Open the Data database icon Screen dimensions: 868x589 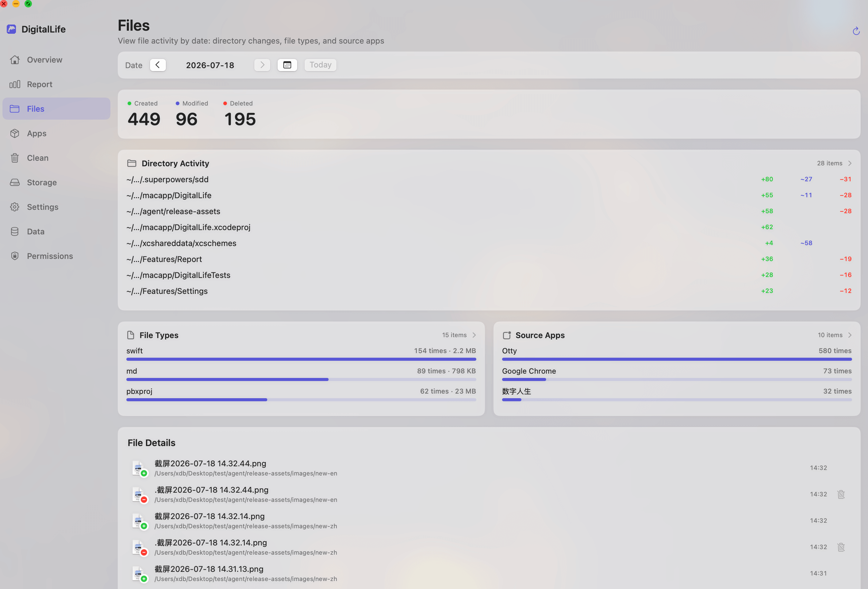[x=14, y=232]
